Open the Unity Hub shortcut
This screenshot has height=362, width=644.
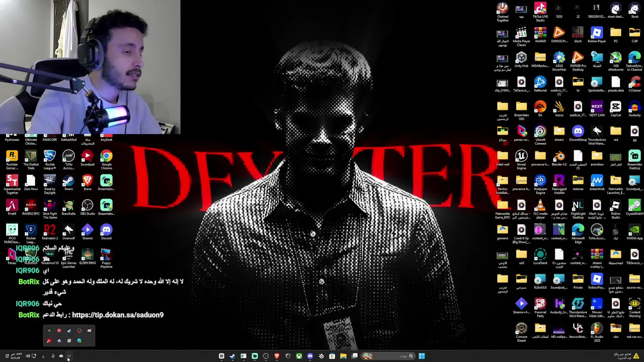[x=521, y=60]
